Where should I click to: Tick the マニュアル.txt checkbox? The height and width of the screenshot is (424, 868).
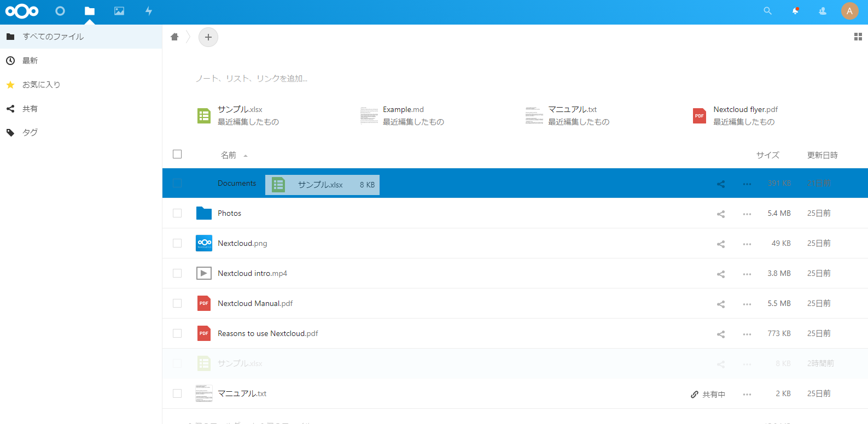coord(177,393)
